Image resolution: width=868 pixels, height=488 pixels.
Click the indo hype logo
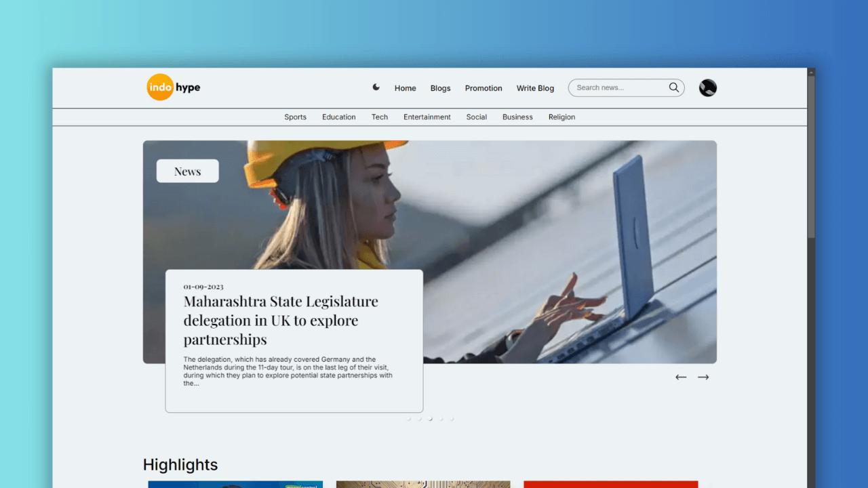(174, 87)
